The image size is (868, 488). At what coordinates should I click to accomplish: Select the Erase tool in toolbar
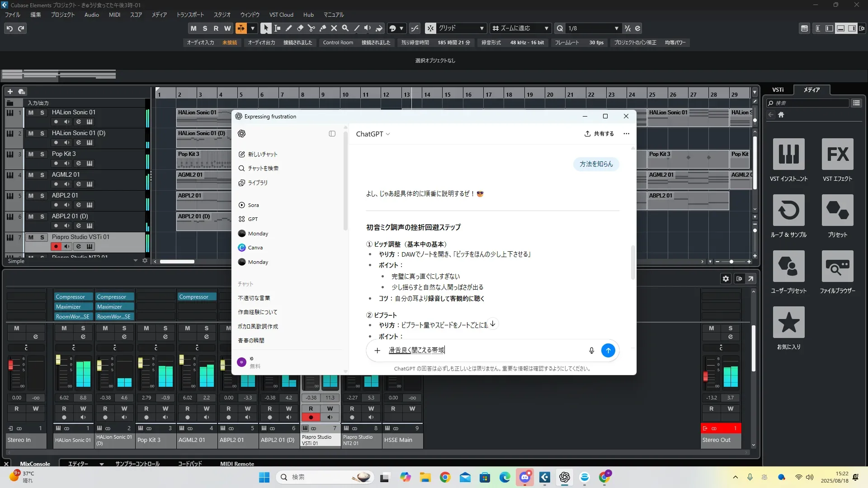pyautogui.click(x=300, y=28)
